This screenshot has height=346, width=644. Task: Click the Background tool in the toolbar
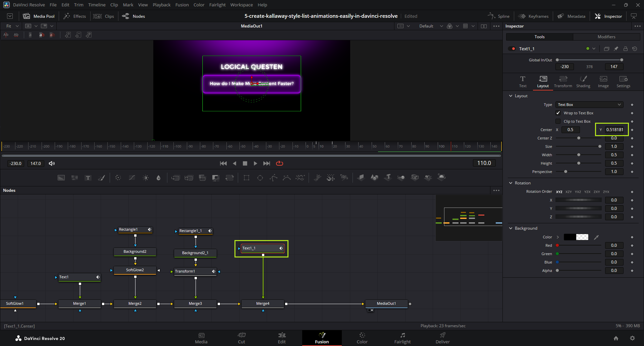[61, 178]
